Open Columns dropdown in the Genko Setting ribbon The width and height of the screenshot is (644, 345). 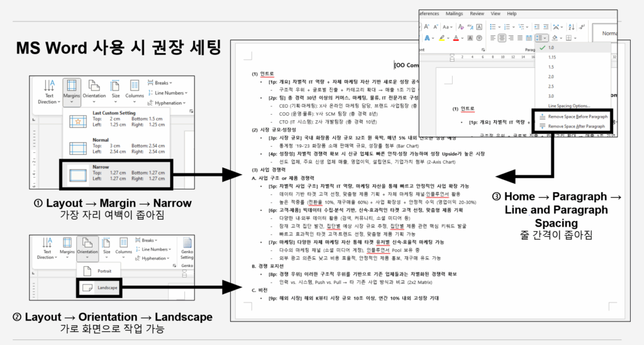pos(124,249)
